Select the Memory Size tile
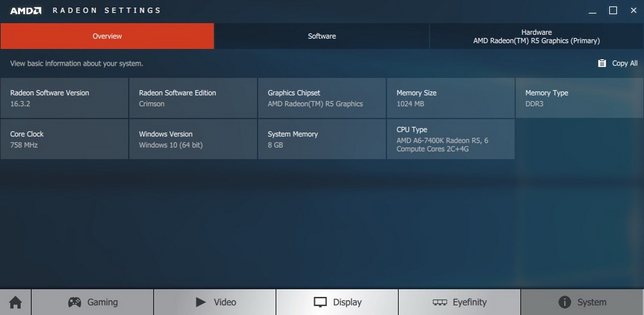The width and height of the screenshot is (644, 315). click(x=451, y=98)
